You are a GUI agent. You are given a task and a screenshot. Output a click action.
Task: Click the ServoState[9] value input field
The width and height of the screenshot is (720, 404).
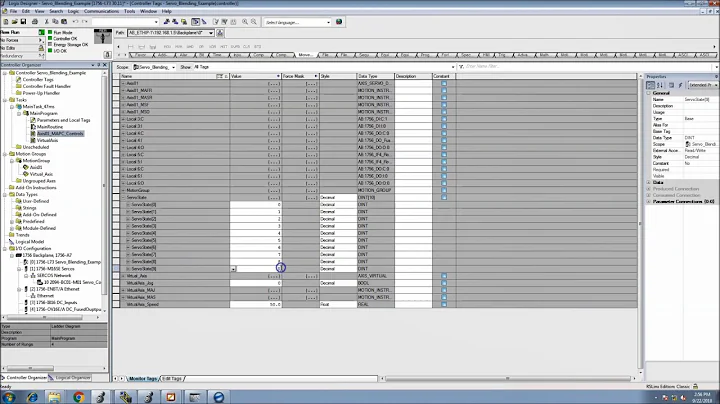coord(258,269)
